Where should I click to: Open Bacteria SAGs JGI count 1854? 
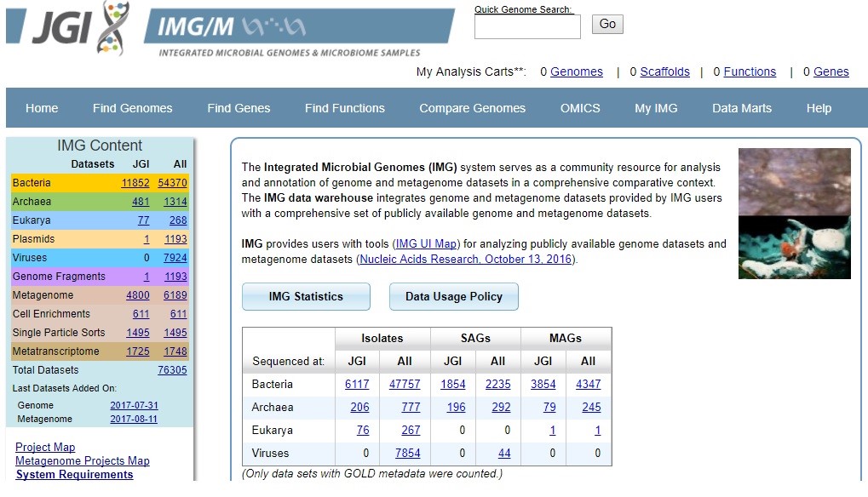pos(453,384)
